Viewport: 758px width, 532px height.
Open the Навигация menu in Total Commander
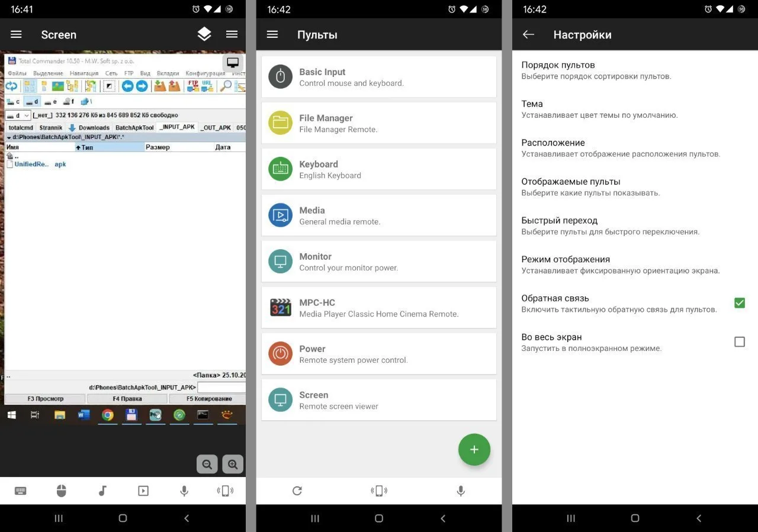coord(84,73)
